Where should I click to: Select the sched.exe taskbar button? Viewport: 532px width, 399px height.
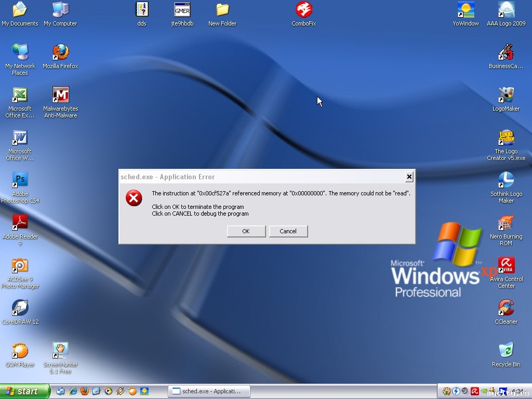click(209, 391)
